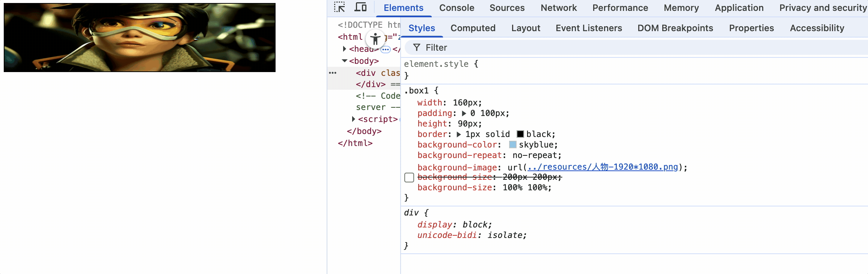Open the black border color swatch

[x=520, y=134]
